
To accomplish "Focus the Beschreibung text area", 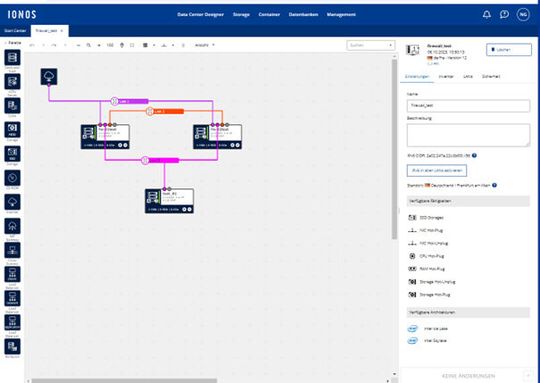I will (x=468, y=135).
